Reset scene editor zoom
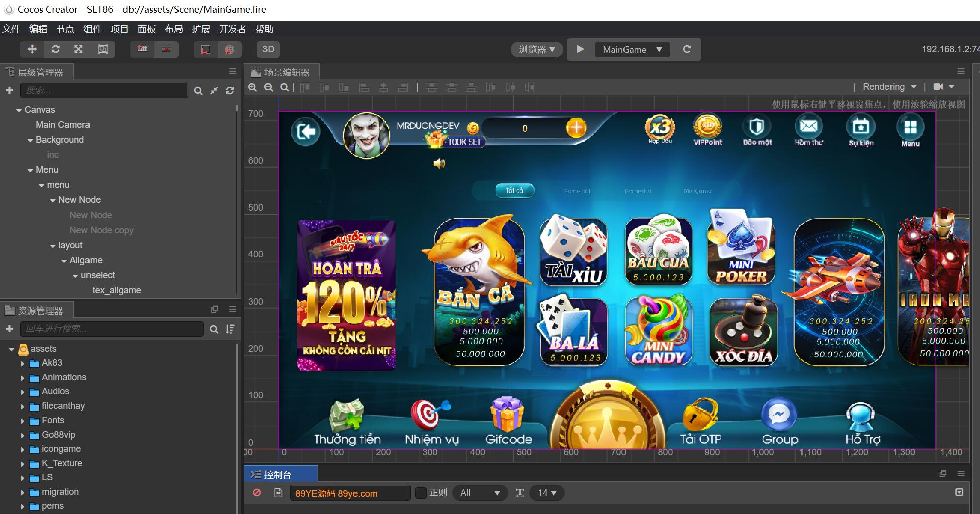 click(284, 87)
